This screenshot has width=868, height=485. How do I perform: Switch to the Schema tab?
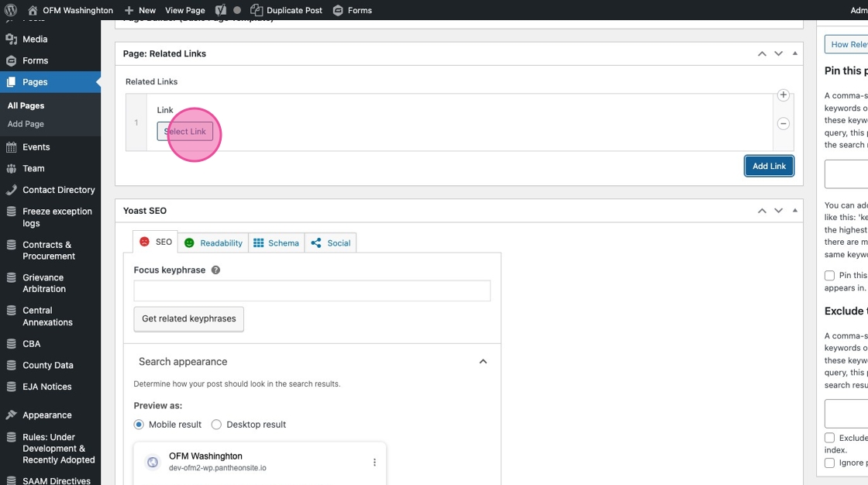[276, 243]
